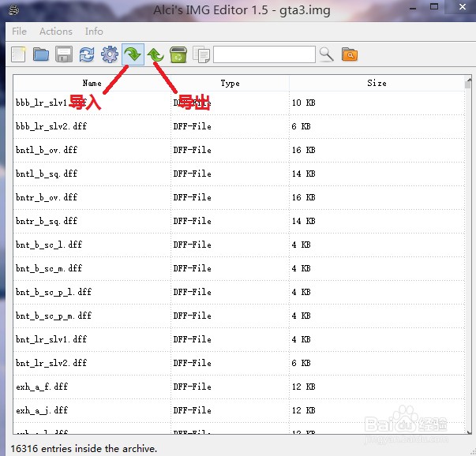Delete entry with green recycle bin icon
Image resolution: width=476 pixels, height=456 pixels.
click(x=178, y=54)
